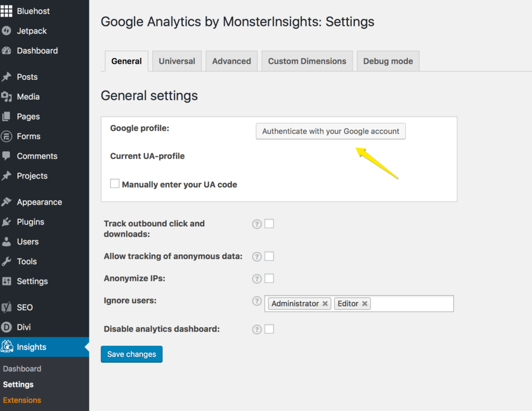The image size is (532, 411).
Task: Open the Appearance menu label
Action: coord(39,202)
